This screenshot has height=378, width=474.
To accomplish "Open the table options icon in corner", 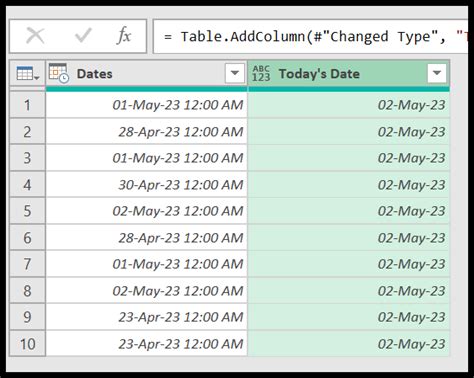I will click(x=27, y=74).
